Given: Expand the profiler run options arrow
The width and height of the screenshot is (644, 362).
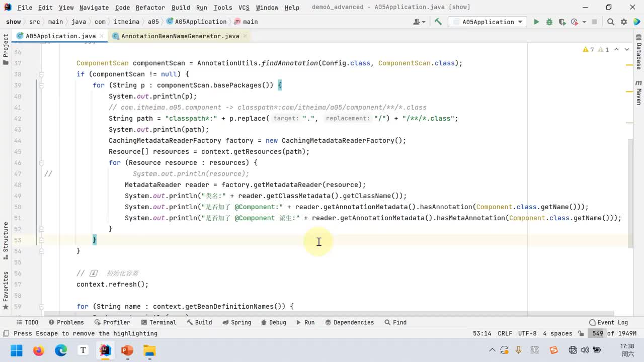Looking at the screenshot, I should (584, 22).
